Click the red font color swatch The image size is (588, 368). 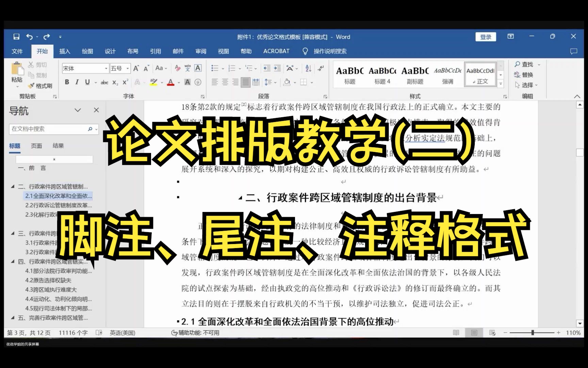click(x=171, y=82)
